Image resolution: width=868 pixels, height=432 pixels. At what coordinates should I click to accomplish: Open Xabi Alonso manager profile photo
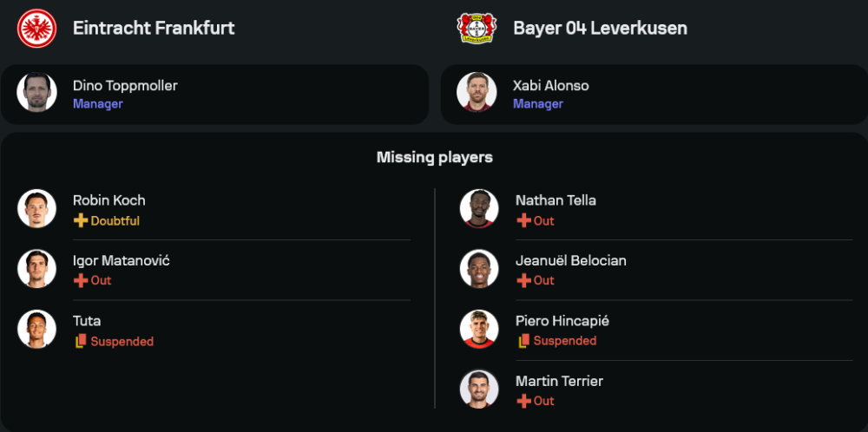477,92
